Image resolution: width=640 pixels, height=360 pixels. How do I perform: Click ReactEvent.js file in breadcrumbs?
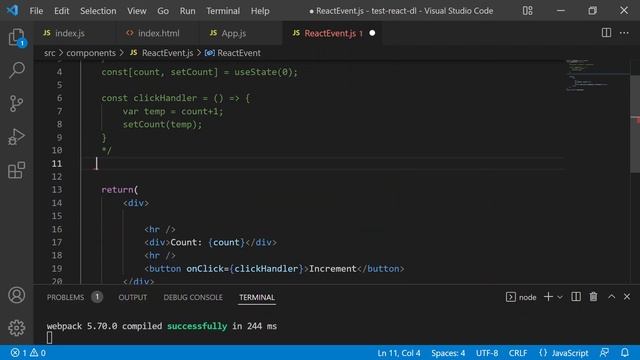[x=167, y=53]
